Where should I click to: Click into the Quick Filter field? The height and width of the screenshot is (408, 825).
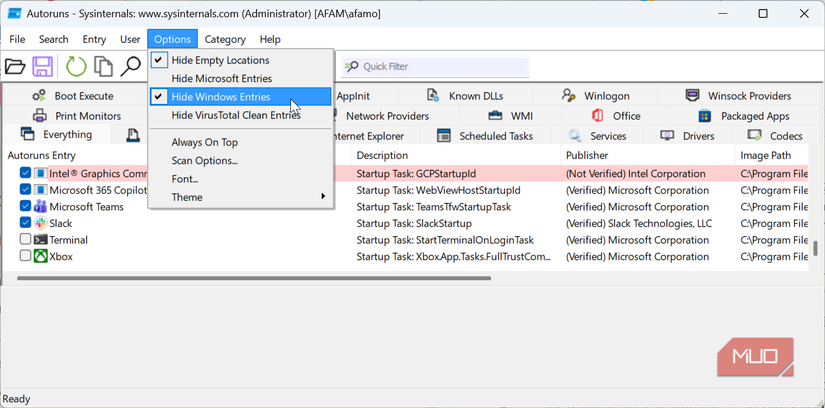click(x=435, y=67)
